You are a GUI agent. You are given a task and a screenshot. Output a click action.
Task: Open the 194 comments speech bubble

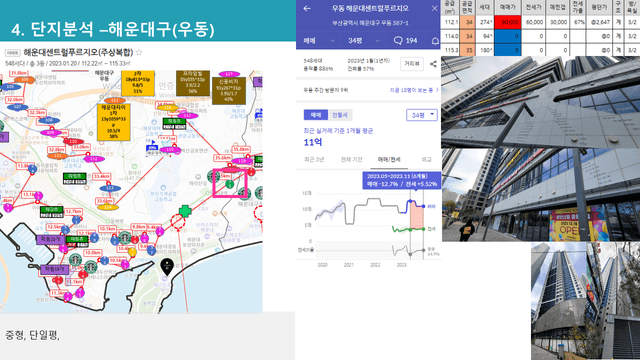(x=405, y=40)
